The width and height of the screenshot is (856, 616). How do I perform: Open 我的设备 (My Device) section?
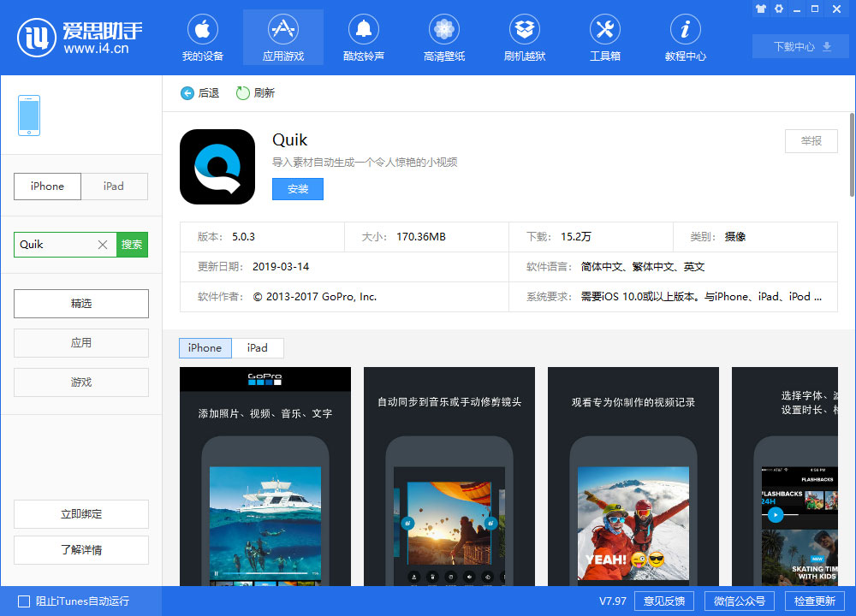coord(203,38)
